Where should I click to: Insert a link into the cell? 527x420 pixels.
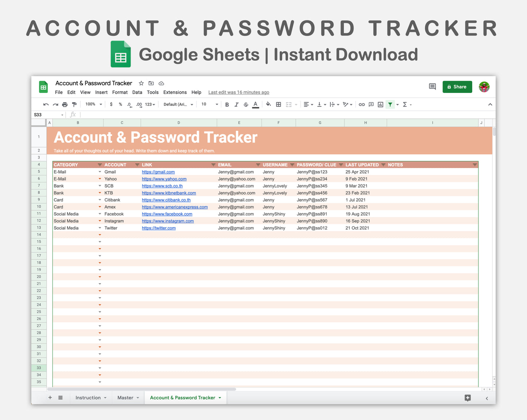[361, 104]
